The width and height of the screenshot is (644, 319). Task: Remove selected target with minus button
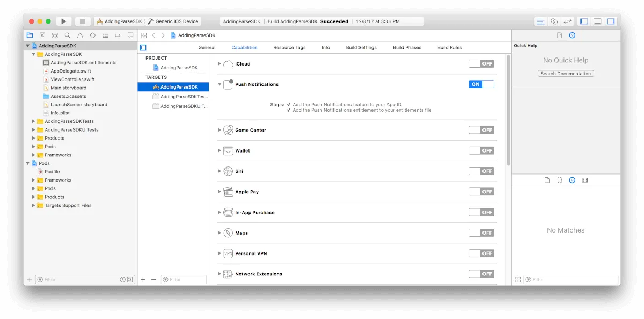click(153, 279)
